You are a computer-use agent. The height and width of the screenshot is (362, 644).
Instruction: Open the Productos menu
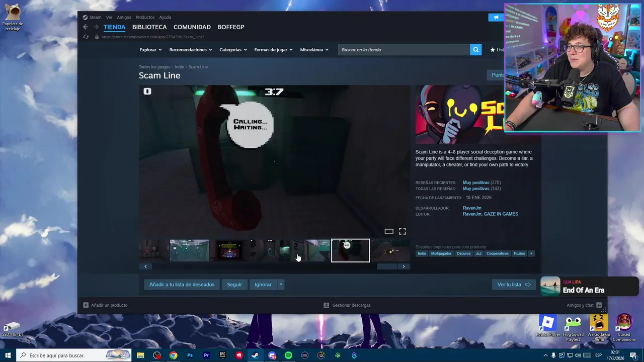[145, 17]
